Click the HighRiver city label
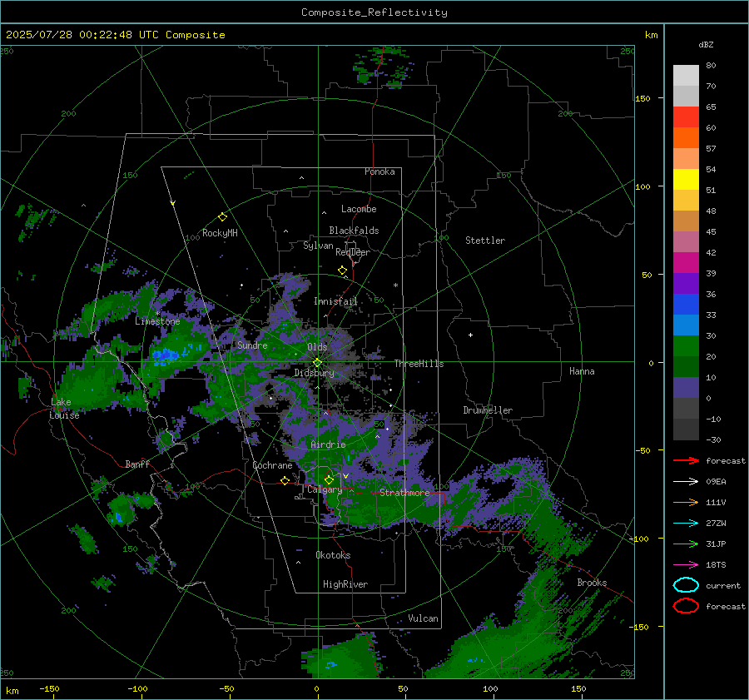Viewport: 749px width, 700px height. tap(345, 584)
